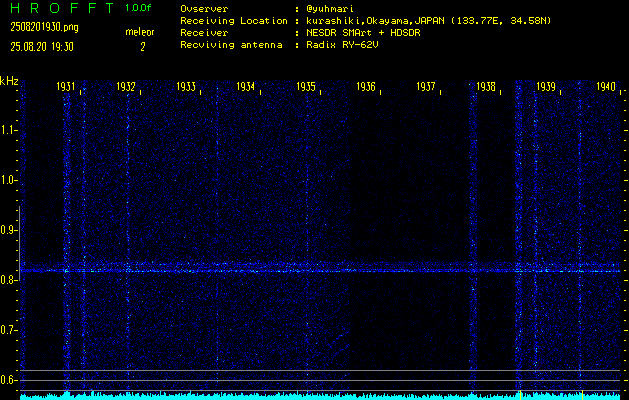Click the Receiver field label
The width and height of the screenshot is (629, 400).
pyautogui.click(x=204, y=33)
